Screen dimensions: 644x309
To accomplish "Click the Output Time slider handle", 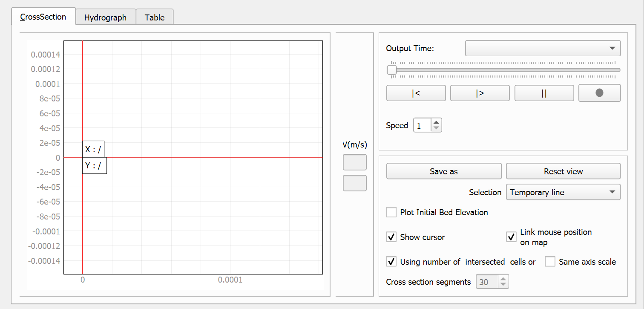I will pos(392,70).
